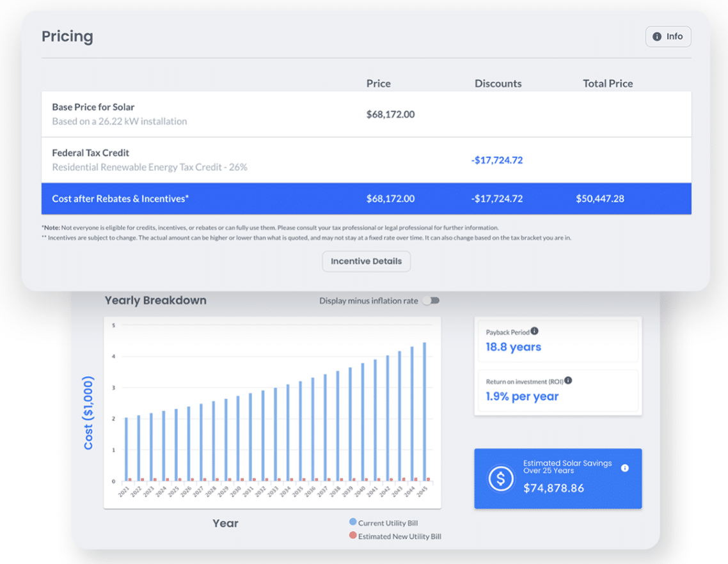Click the dollar sign savings icon
Viewport: 728px width, 564px height.
click(500, 478)
